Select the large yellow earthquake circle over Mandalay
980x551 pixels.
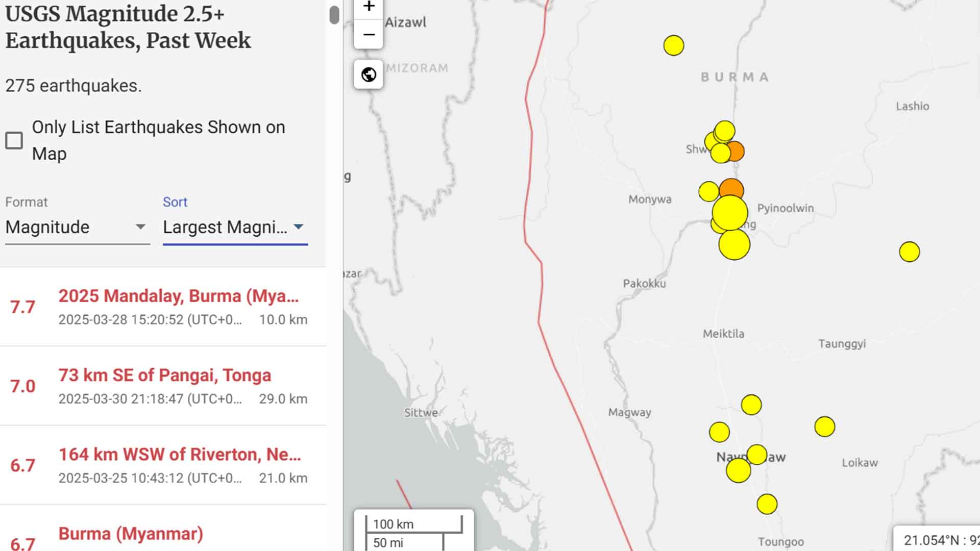(x=730, y=213)
